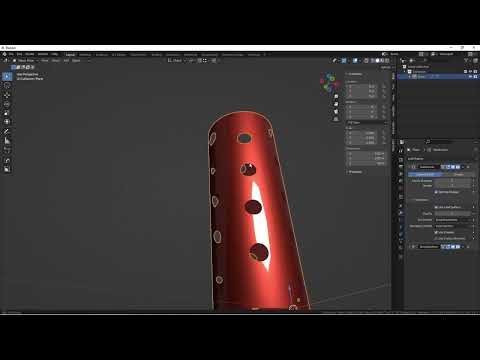The image size is (480, 360).
Task: Open the Modifiers wrench properties tab
Action: (401, 212)
